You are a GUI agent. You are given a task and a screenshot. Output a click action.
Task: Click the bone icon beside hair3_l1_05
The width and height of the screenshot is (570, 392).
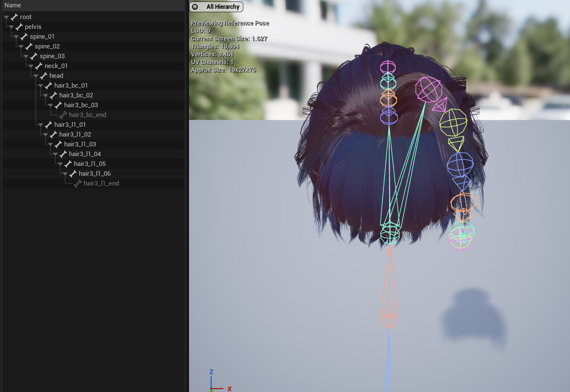[x=69, y=164]
